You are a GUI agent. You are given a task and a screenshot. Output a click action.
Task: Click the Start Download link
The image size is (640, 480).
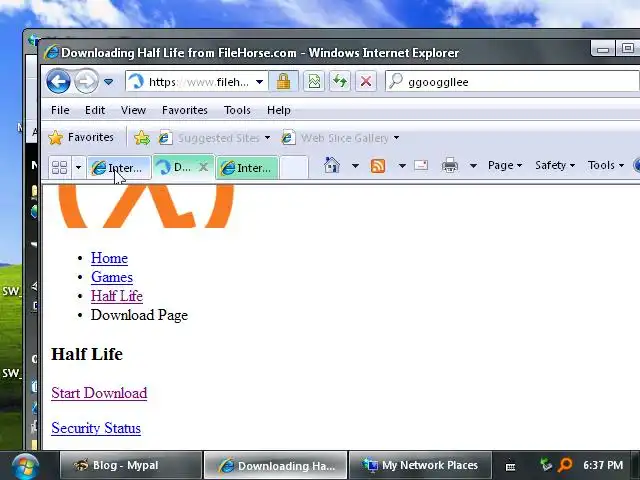click(99, 393)
